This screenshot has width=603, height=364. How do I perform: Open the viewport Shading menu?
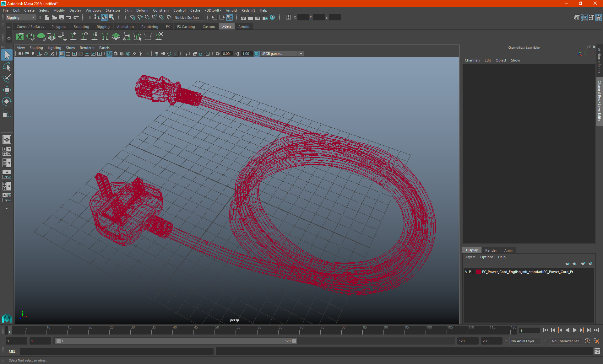[x=36, y=48]
